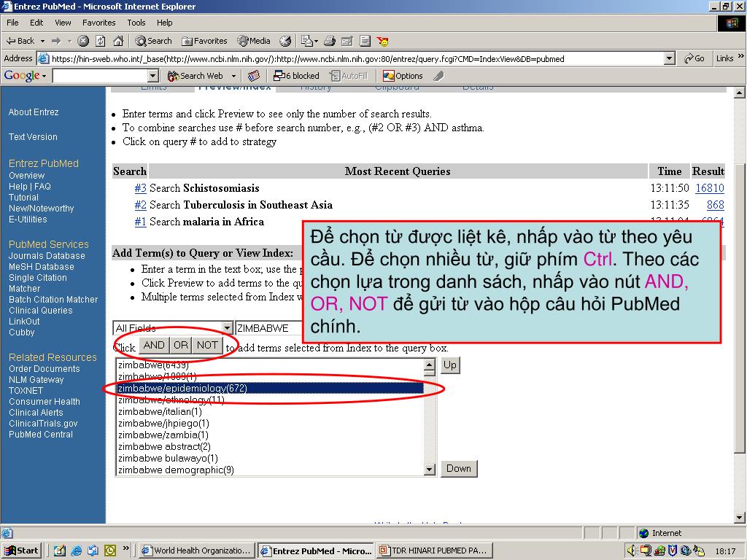Open the Media pane button
This screenshot has width=747, height=560.
254,41
